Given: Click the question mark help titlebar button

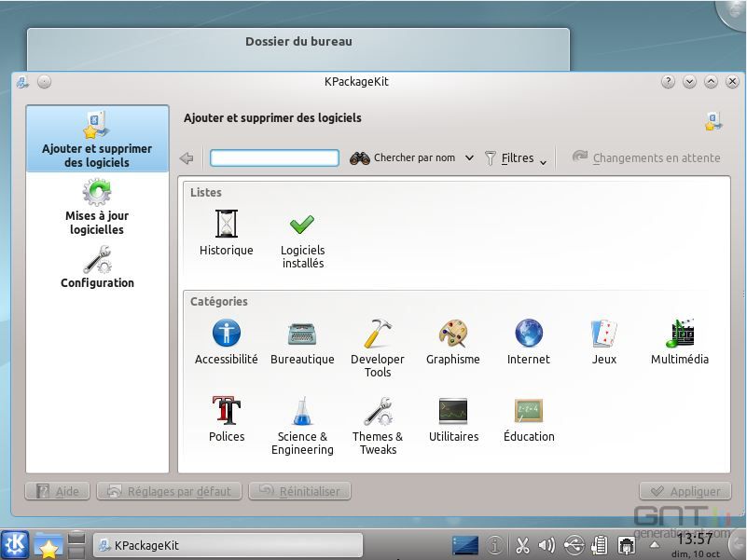Looking at the screenshot, I should [668, 82].
